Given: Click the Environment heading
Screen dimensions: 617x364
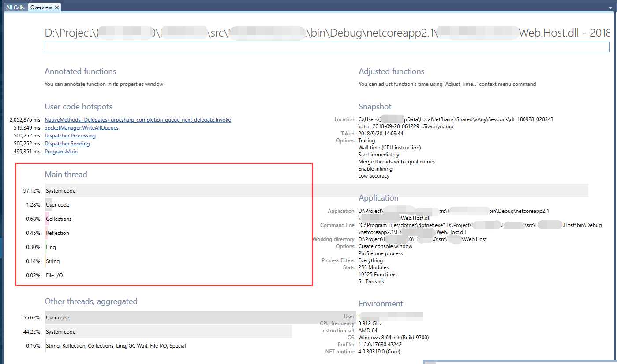Looking at the screenshot, I should [381, 304].
